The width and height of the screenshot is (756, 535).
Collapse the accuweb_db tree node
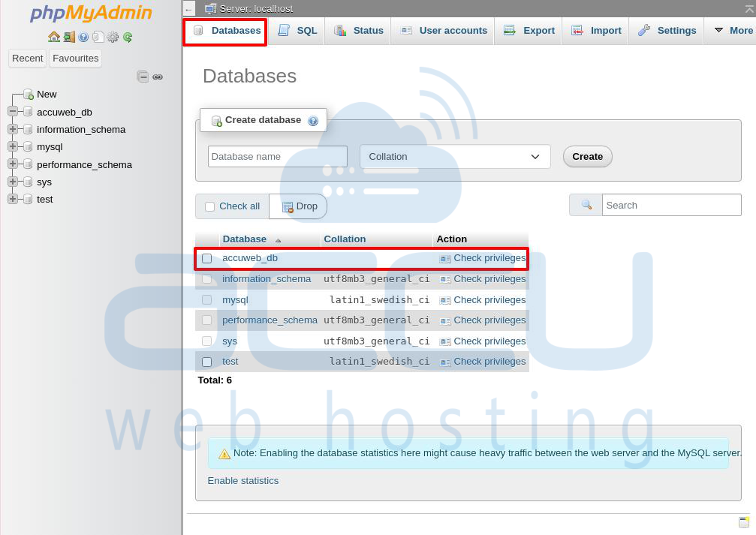pos(13,111)
